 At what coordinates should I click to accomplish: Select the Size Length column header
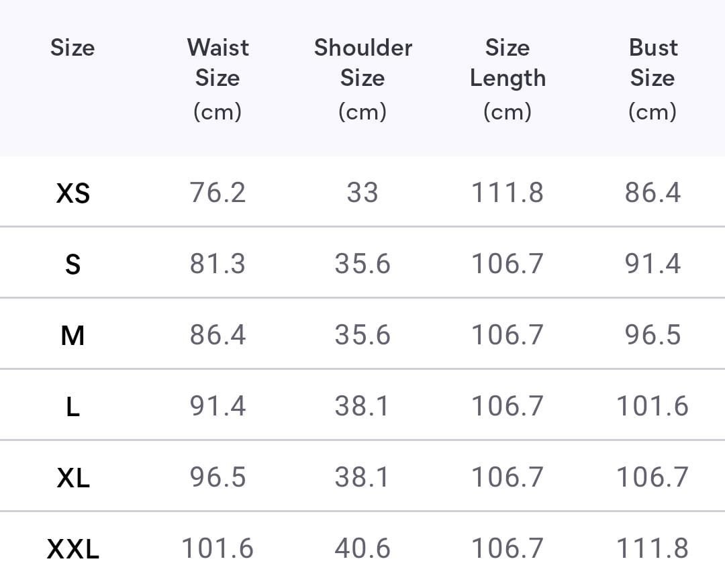click(x=507, y=78)
